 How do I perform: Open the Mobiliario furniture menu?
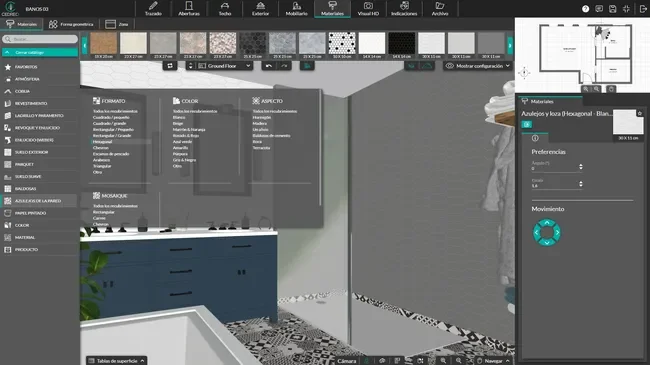click(296, 9)
